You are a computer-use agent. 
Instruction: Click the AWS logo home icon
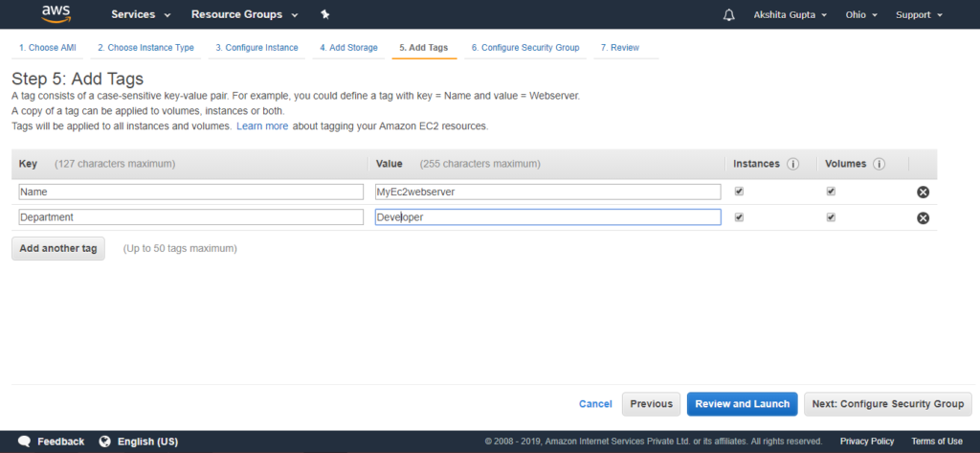tap(56, 13)
